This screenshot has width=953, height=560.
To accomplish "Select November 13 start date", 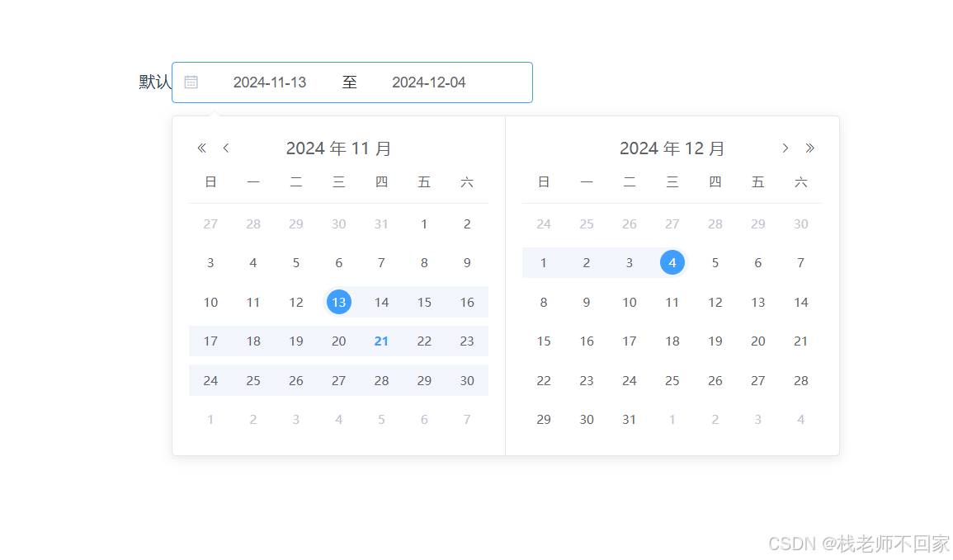I will pos(338,302).
